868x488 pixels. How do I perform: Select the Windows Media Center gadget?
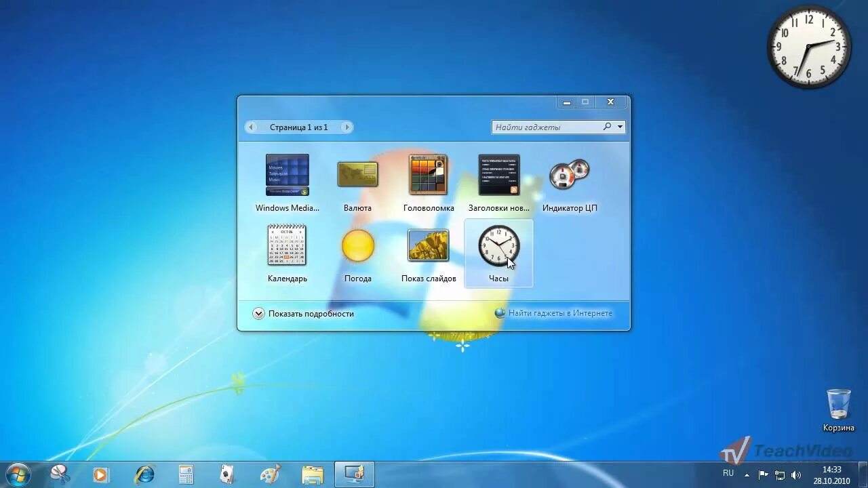click(288, 183)
